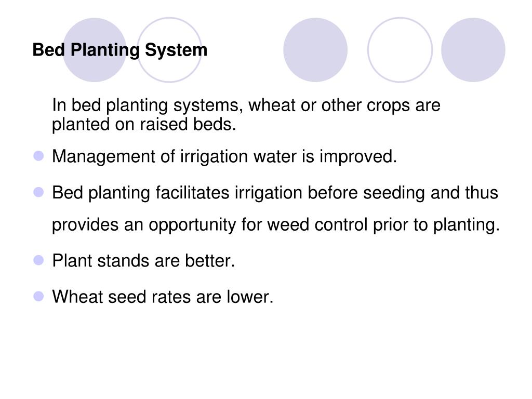Select the line 'Management of irrigation water is improved.'
532x399 pixels.
224,157
